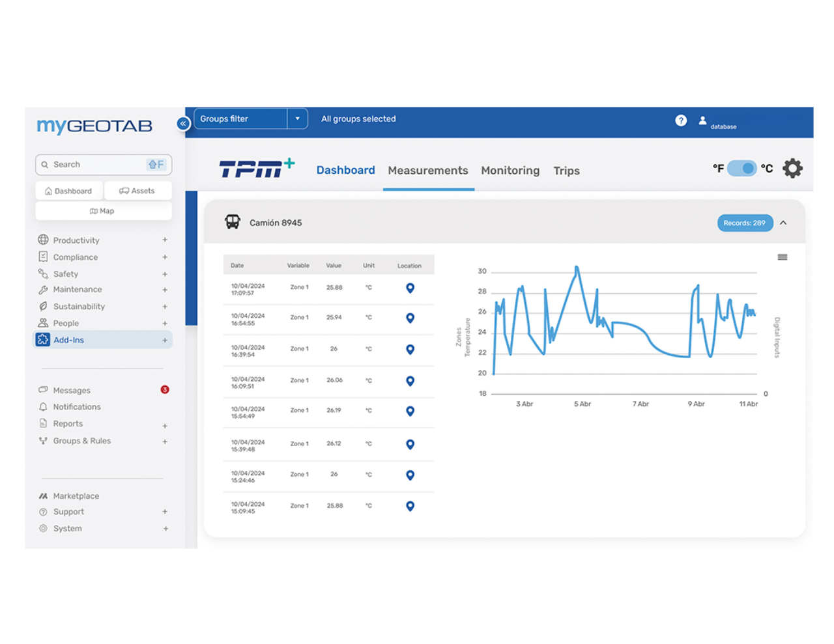Click the sidebar Dashboard button
This screenshot has width=834, height=644.
click(x=68, y=191)
